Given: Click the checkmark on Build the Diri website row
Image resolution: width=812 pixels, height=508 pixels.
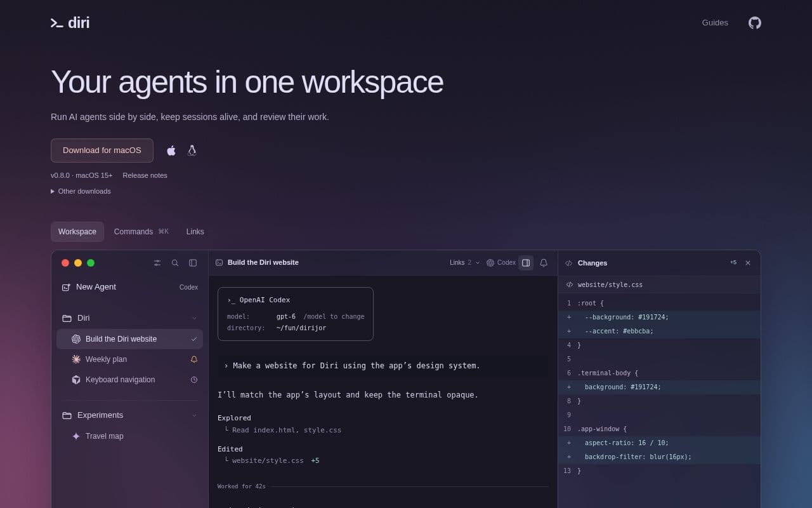Looking at the screenshot, I should (x=194, y=339).
